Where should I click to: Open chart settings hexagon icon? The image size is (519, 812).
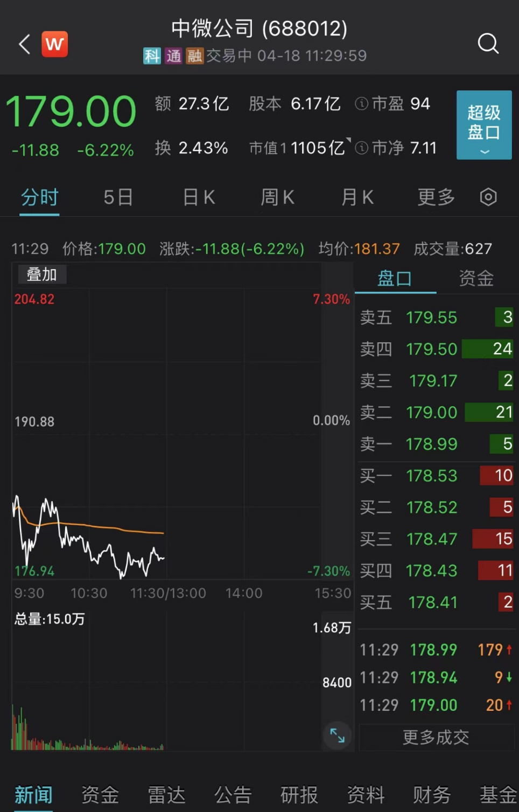pos(488,197)
